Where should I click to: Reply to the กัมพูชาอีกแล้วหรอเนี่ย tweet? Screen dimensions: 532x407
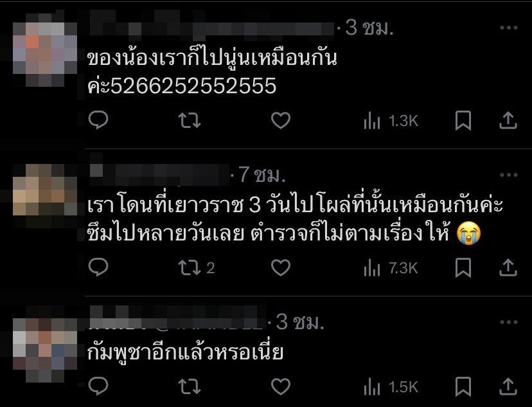click(x=98, y=386)
